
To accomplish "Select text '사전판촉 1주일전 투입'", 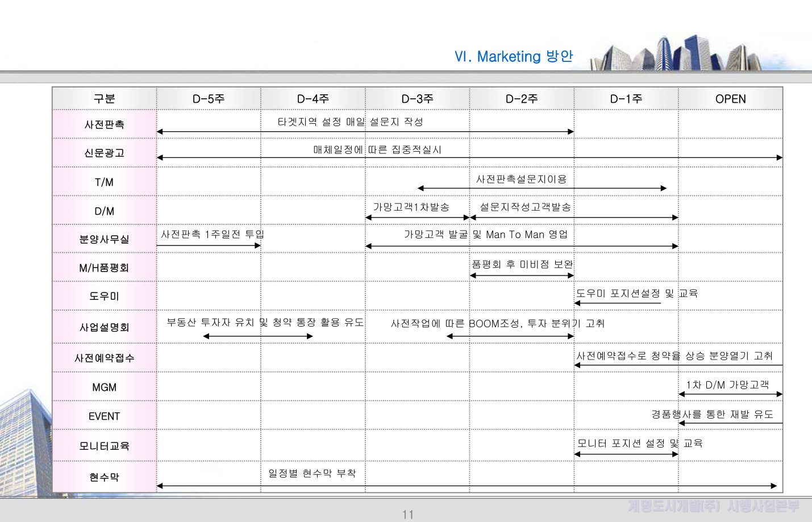I will (213, 234).
